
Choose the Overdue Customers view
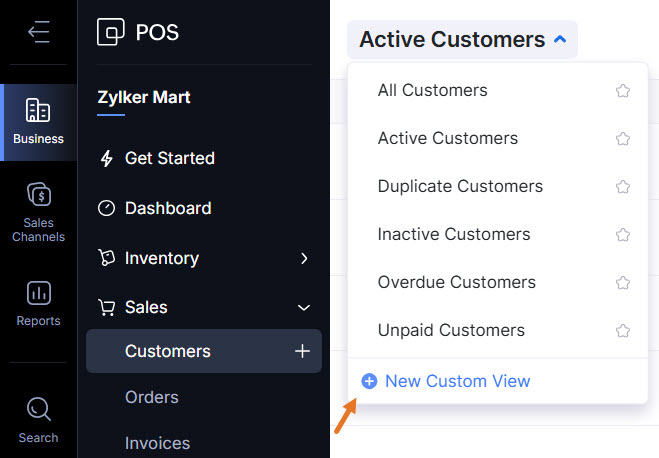click(456, 282)
